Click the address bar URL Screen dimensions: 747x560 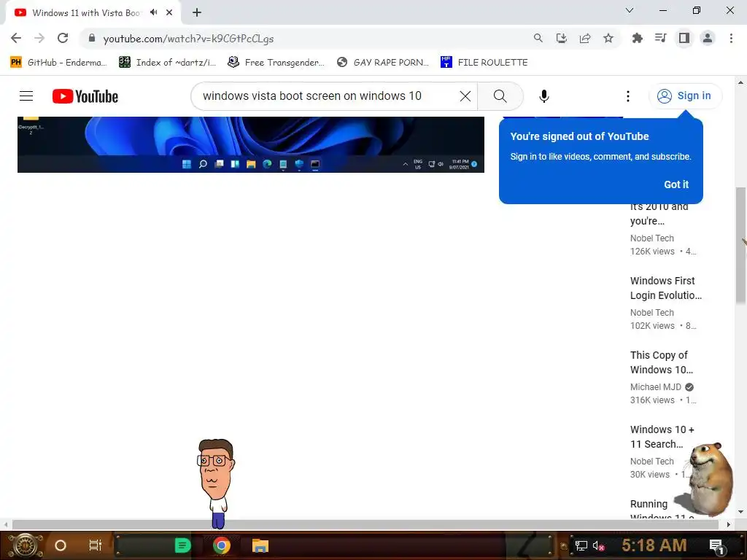[x=188, y=39]
